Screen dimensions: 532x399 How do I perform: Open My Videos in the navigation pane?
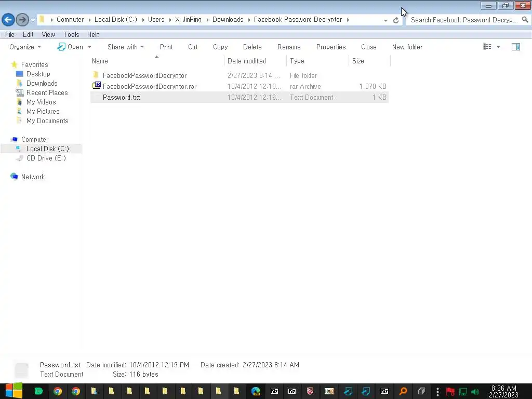(x=41, y=102)
